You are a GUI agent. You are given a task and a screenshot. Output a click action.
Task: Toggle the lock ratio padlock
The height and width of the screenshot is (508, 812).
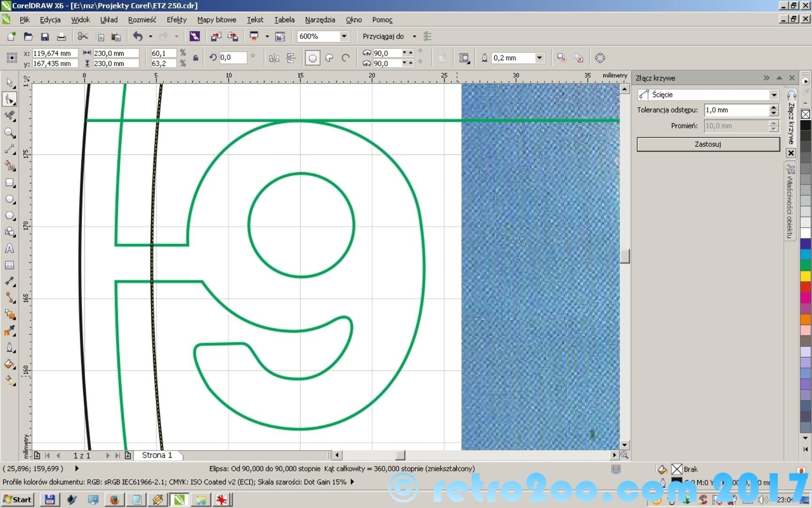[196, 58]
